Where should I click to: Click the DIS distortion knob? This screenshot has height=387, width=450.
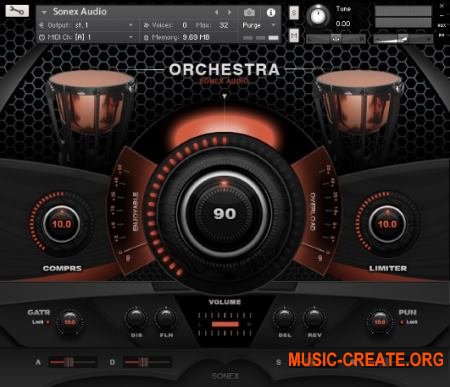click(136, 319)
